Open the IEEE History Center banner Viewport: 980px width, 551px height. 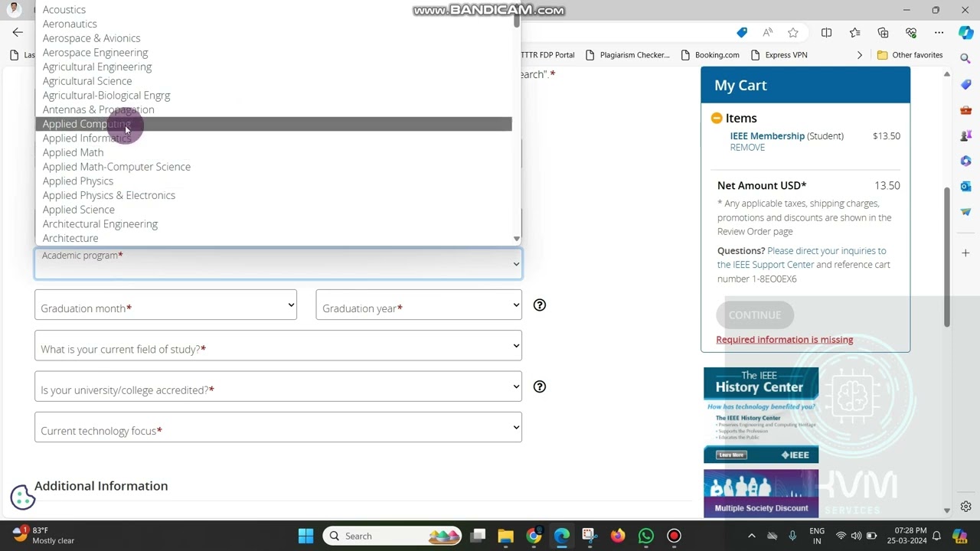[761, 416]
